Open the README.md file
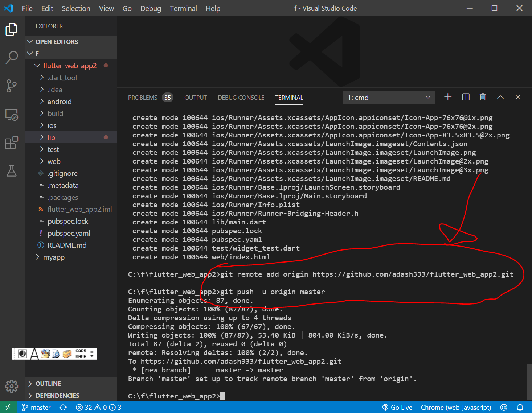This screenshot has width=532, height=413. coord(71,245)
